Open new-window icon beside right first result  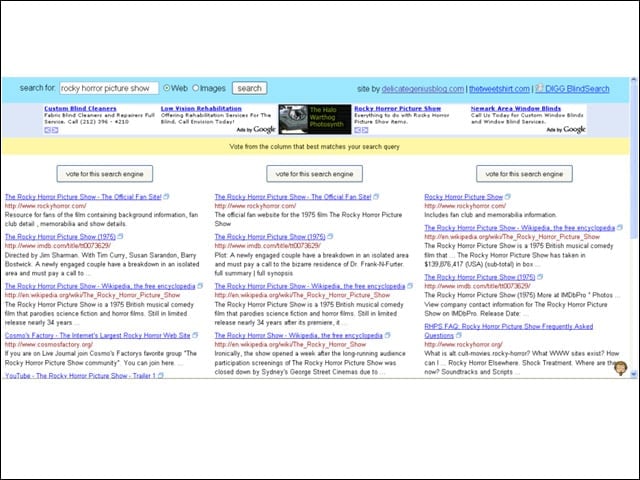coord(508,196)
